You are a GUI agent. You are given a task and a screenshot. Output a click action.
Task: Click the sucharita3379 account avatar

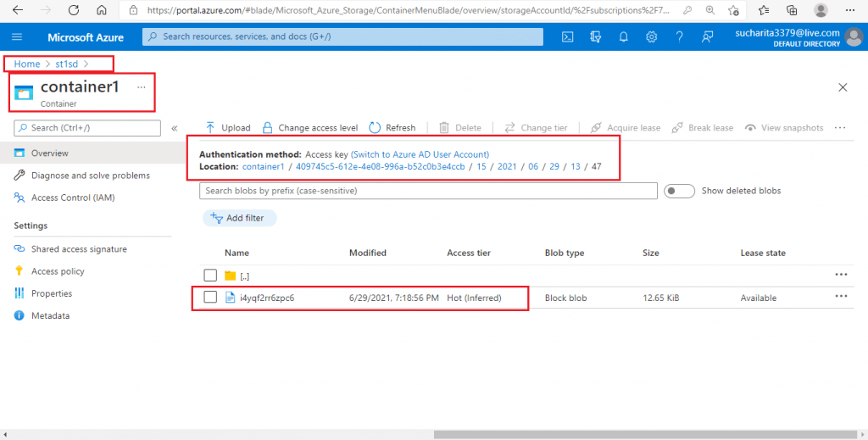[x=854, y=37]
